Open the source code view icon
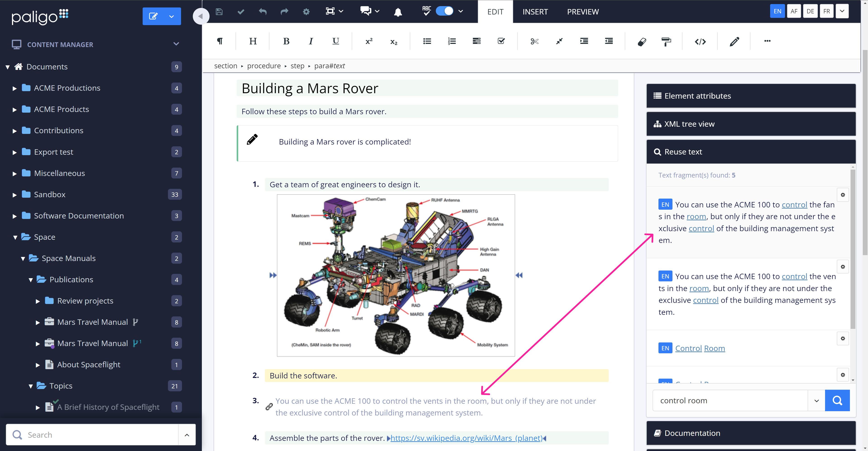The width and height of the screenshot is (868, 451). click(x=700, y=41)
